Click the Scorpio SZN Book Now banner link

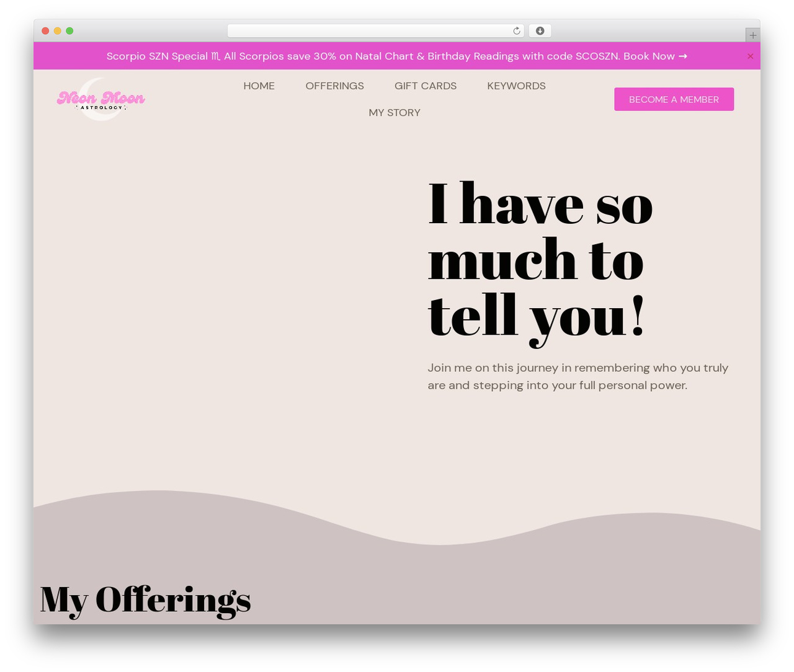click(397, 56)
